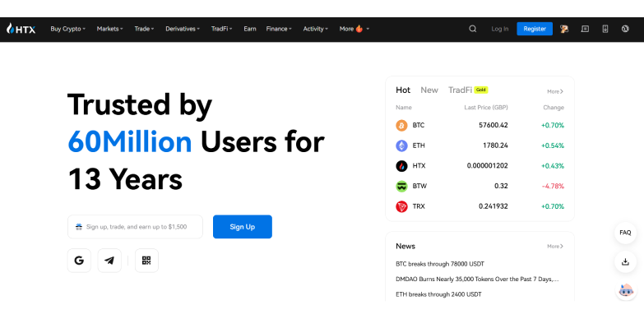This screenshot has height=319, width=644.
Task: Open the search magnifier icon
Action: pyautogui.click(x=473, y=29)
